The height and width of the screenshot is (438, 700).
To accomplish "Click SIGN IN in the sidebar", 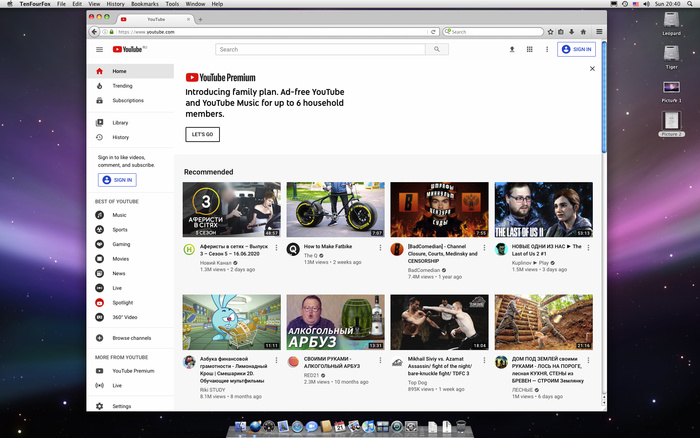I will (x=117, y=180).
